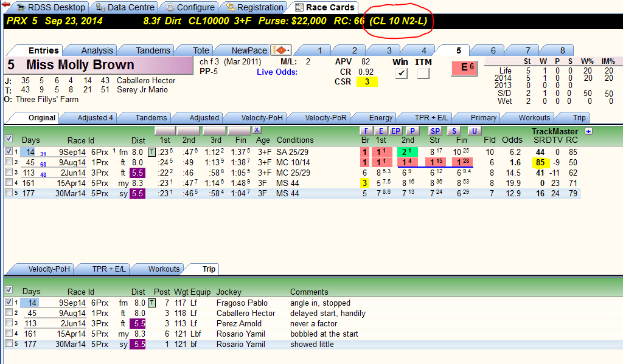
Task: Click jockey Caballero Hector in the J: stats line
Action: [146, 81]
